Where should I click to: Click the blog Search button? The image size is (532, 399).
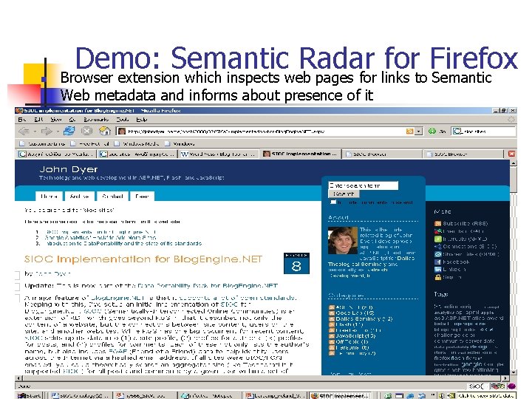pyautogui.click(x=344, y=194)
